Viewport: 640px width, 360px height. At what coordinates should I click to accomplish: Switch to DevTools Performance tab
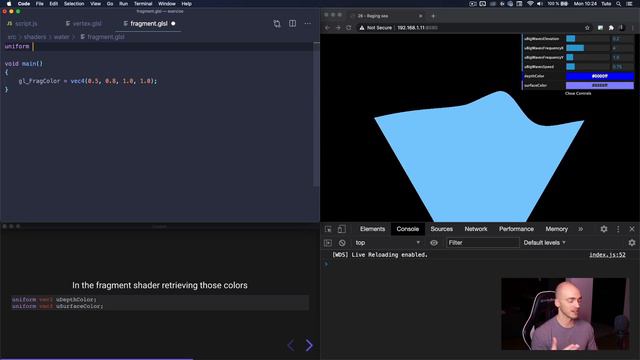pos(516,229)
